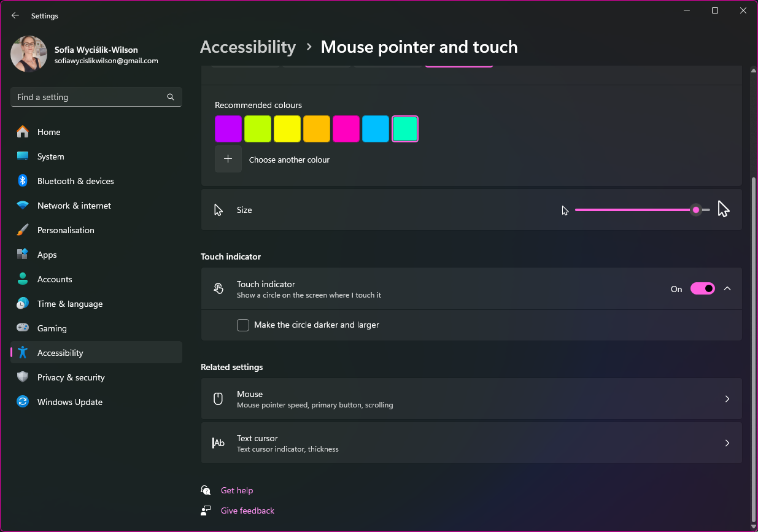Select the yellow recommended colour

[x=287, y=129]
